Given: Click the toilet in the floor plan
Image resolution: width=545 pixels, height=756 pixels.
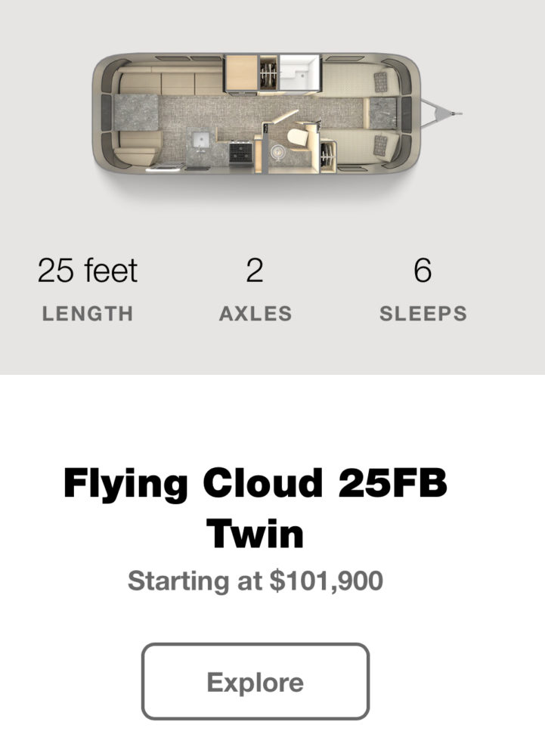Looking at the screenshot, I should click(297, 138).
